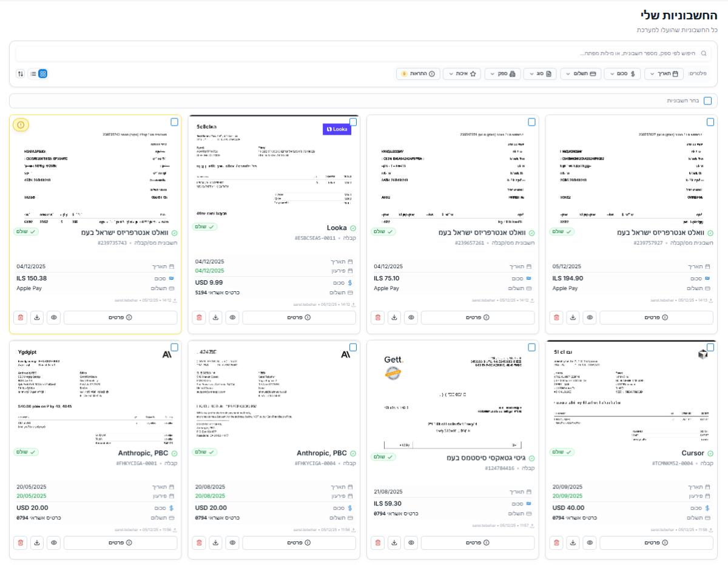The height and width of the screenshot is (565, 728).
Task: Preview the Gett invoice with eye icon
Action: tap(411, 543)
